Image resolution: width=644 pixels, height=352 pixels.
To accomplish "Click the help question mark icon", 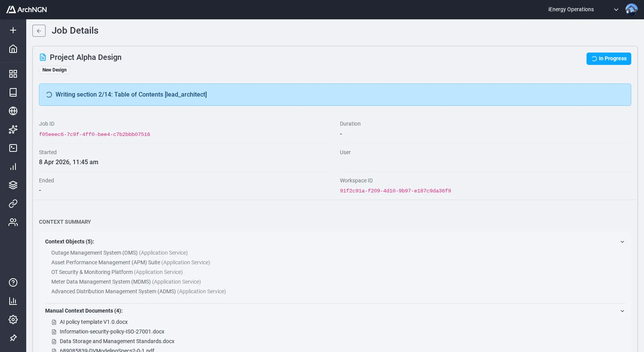I will [13, 282].
